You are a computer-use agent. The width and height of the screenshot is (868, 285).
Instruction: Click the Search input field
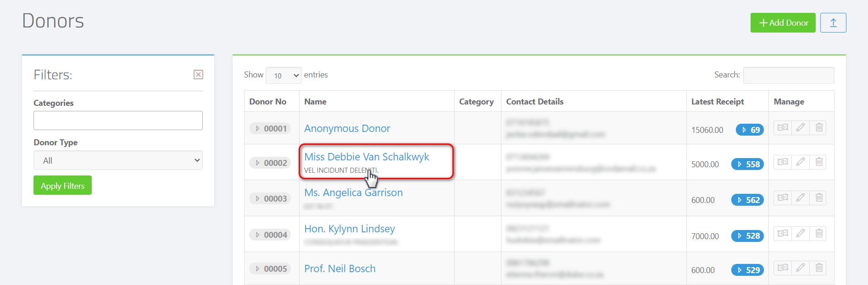(x=788, y=75)
